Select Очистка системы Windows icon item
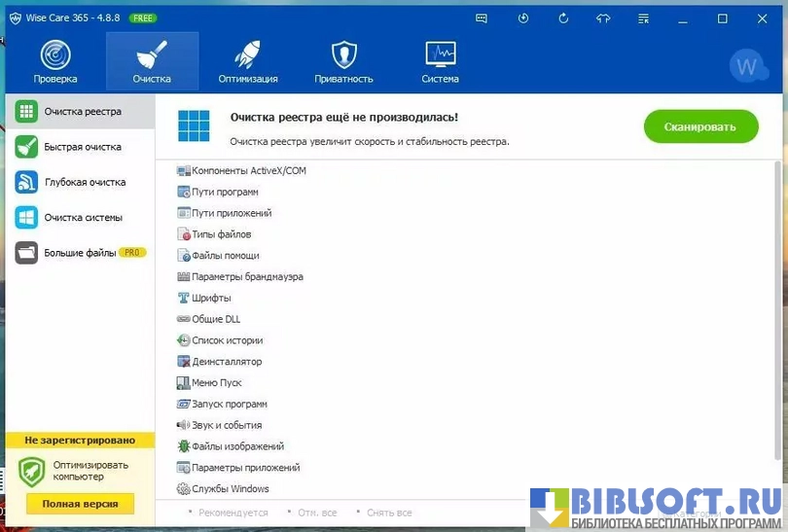Image resolution: width=788 pixels, height=532 pixels. pyautogui.click(x=83, y=218)
